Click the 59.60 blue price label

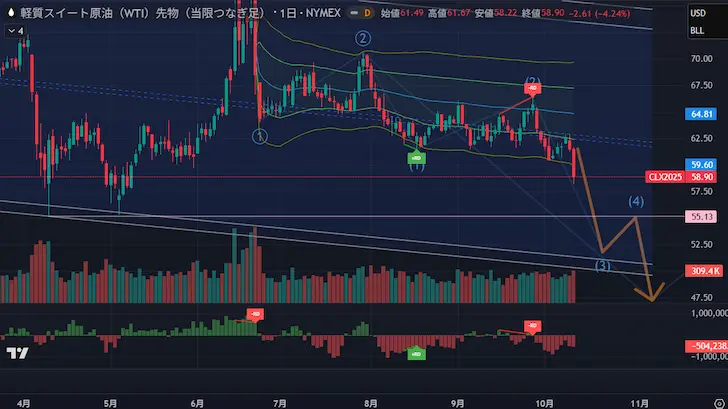point(701,164)
